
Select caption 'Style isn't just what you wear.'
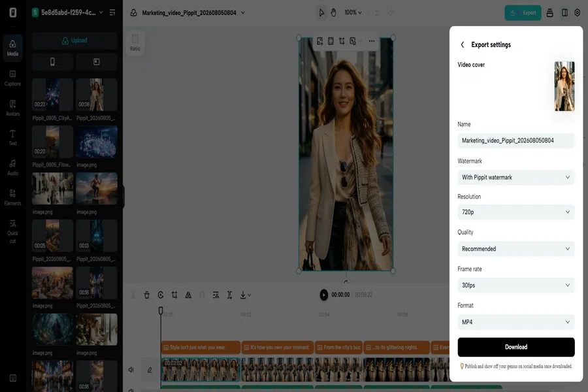pyautogui.click(x=201, y=348)
